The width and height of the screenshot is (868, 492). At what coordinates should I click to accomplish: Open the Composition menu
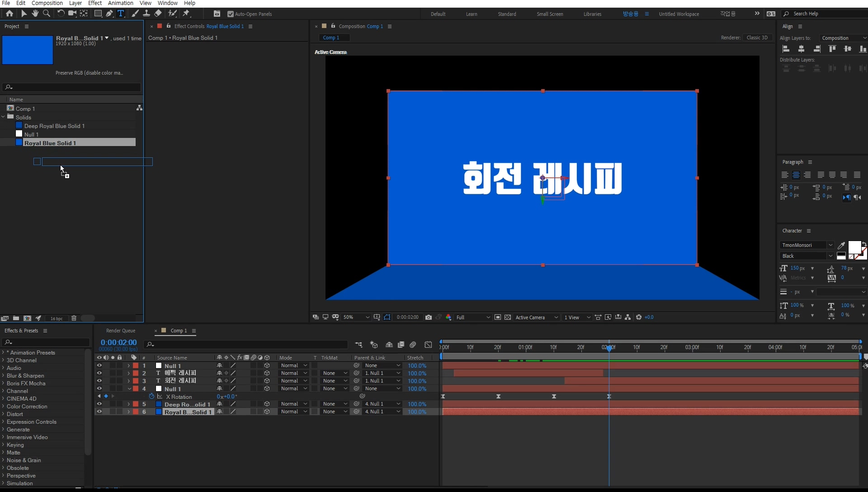pyautogui.click(x=47, y=3)
